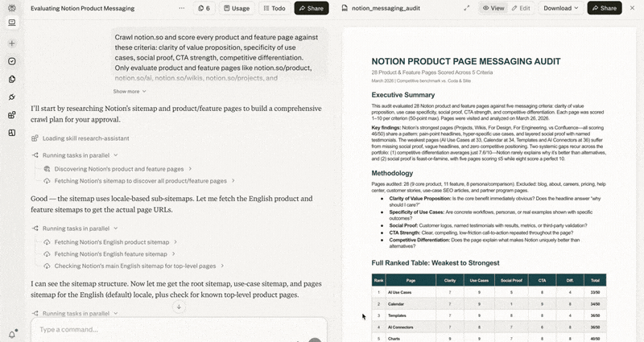Click the Total column header
Image resolution: width=644 pixels, height=342 pixels.
coord(595,280)
